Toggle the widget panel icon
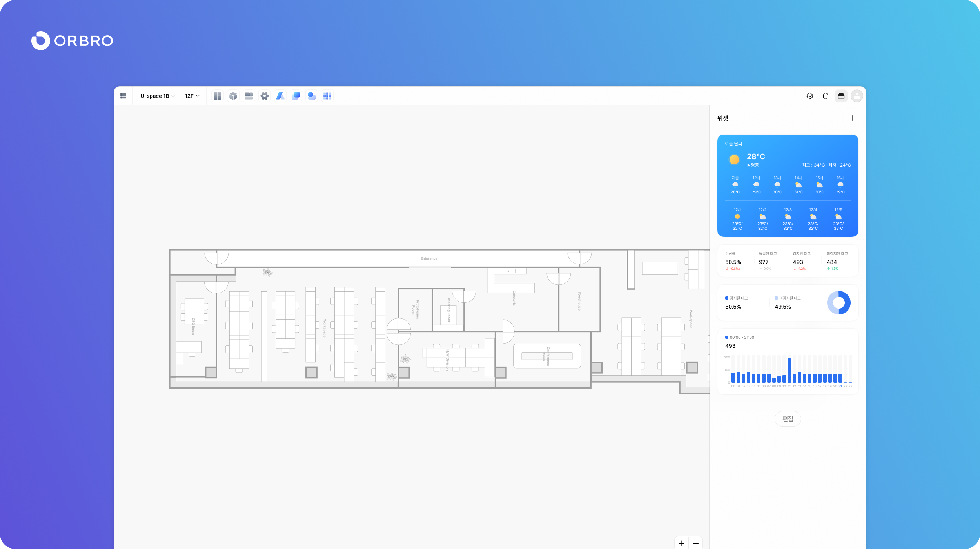The width and height of the screenshot is (980, 549). coord(841,96)
